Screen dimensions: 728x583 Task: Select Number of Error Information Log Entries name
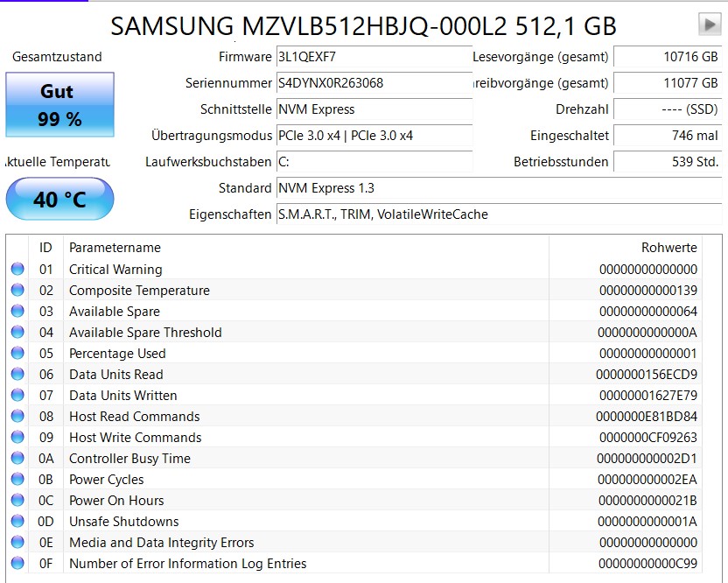pos(187,564)
